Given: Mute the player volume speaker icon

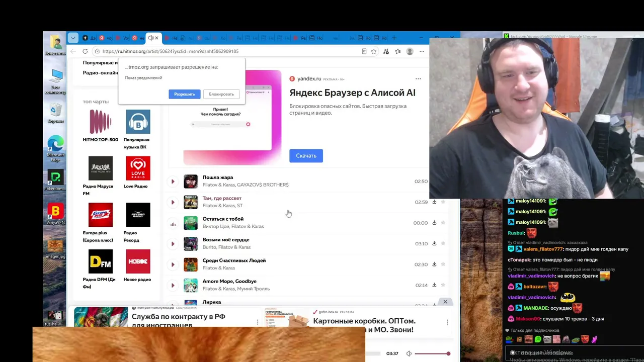Looking at the screenshot, I should click(409, 353).
